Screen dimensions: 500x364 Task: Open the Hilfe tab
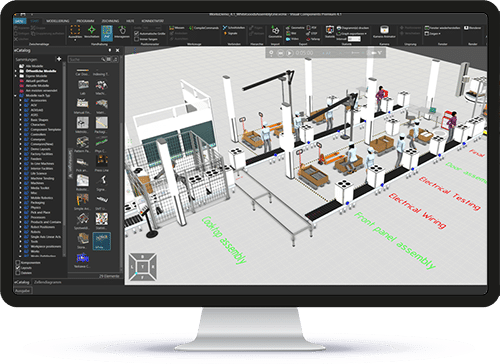[130, 21]
